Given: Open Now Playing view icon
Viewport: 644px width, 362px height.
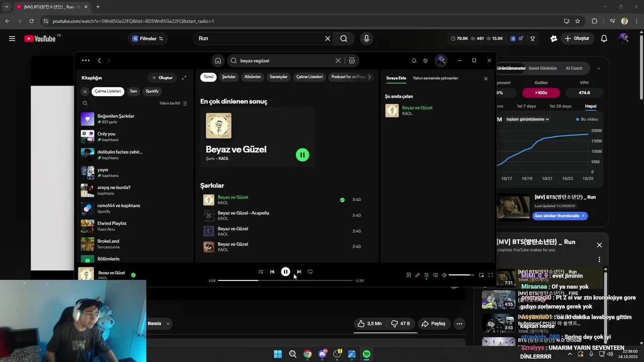Looking at the screenshot, I should point(409,275).
